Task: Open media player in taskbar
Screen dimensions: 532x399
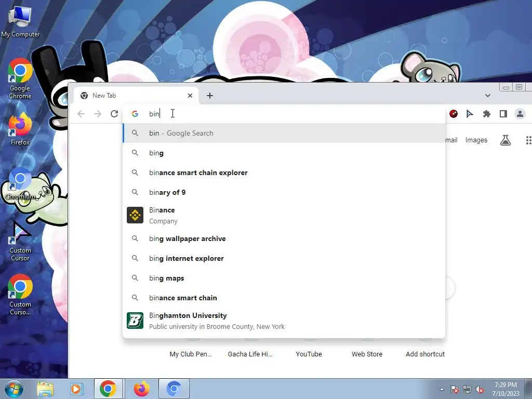Action: pos(76,389)
